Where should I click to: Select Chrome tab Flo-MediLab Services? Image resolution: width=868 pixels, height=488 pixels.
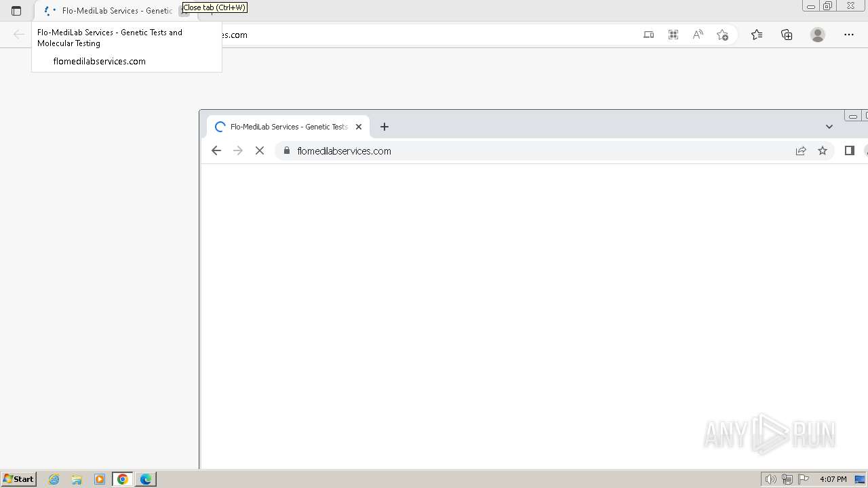point(288,127)
